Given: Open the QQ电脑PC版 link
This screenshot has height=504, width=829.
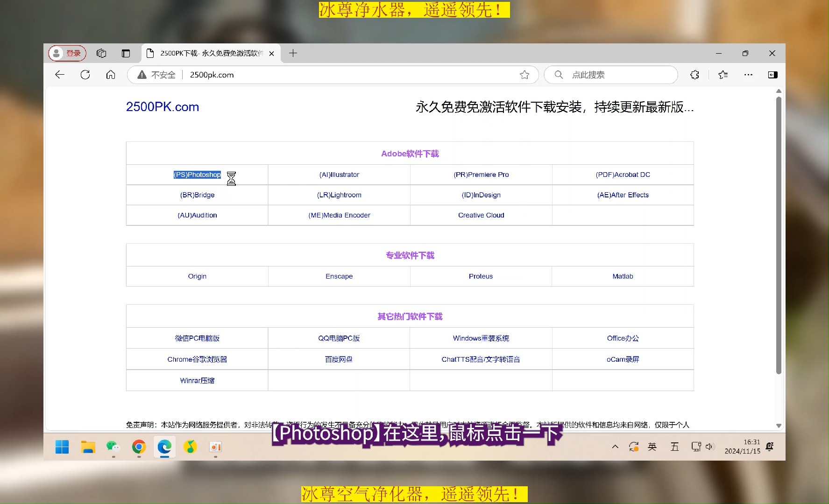Looking at the screenshot, I should coord(339,338).
